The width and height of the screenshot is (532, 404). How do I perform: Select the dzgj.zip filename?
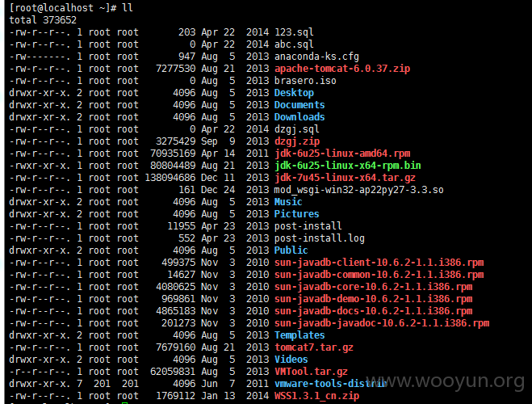click(x=296, y=141)
